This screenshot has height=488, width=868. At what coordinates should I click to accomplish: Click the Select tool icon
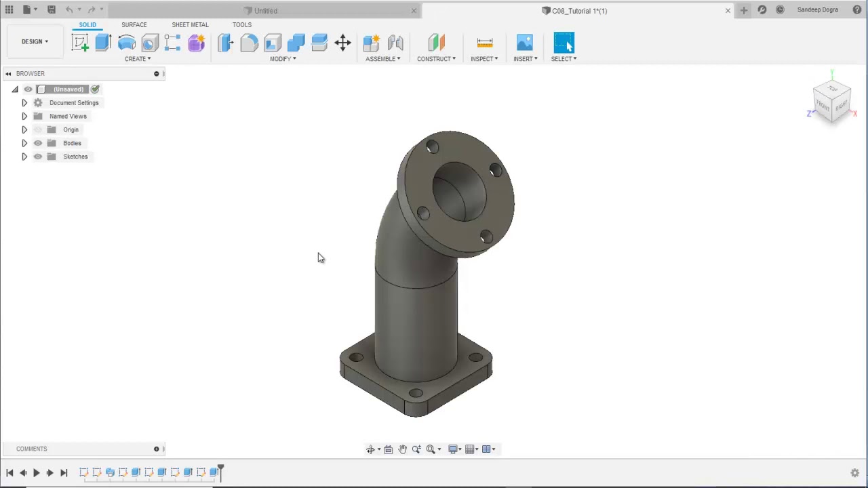pos(564,43)
